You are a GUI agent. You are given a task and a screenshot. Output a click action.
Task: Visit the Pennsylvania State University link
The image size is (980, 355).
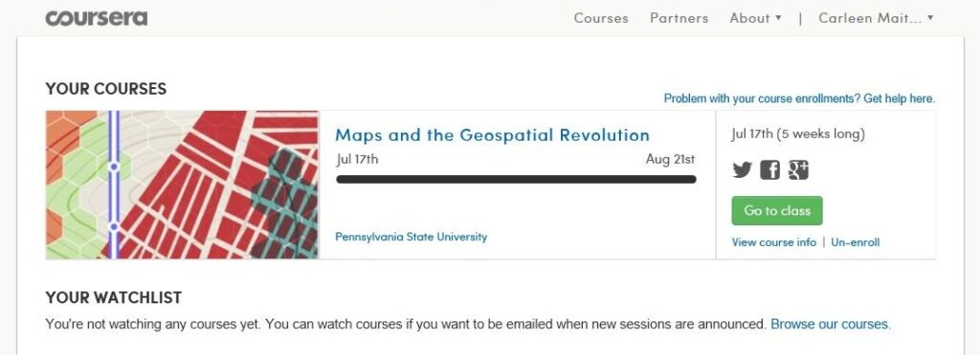coord(412,237)
